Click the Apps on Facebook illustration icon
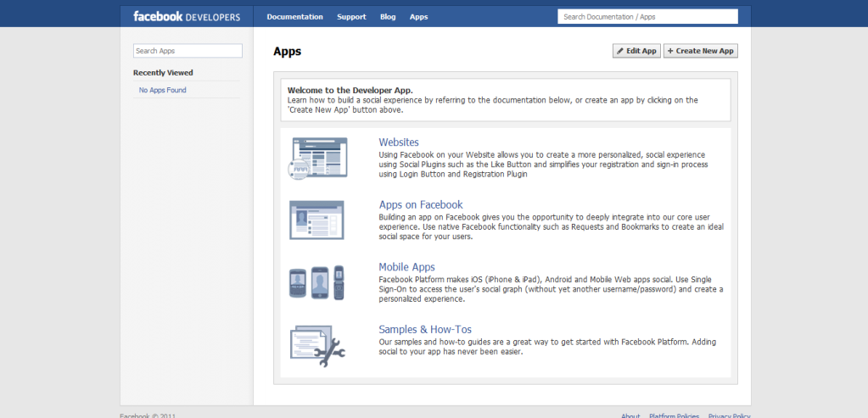 [x=316, y=220]
